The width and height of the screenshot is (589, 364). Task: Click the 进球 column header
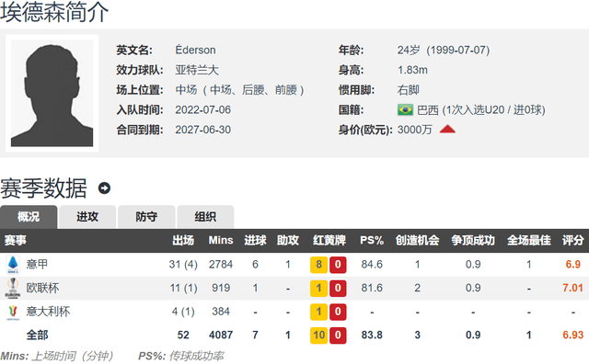click(x=256, y=240)
